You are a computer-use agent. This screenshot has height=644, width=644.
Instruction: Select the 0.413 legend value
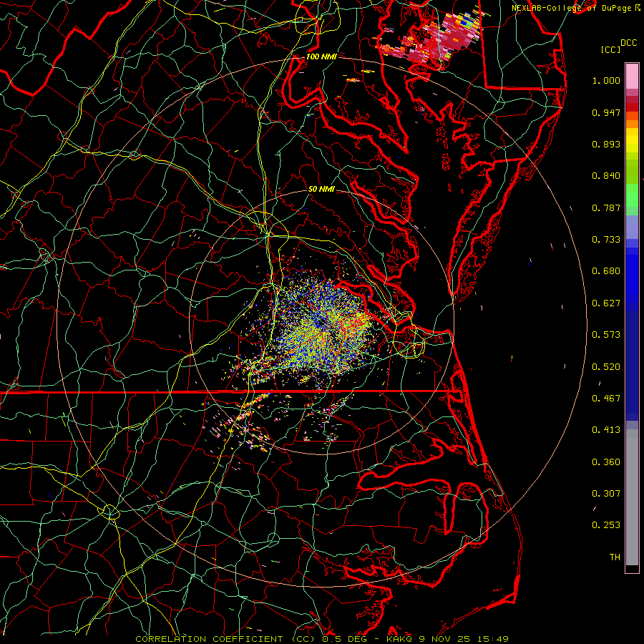(606, 430)
